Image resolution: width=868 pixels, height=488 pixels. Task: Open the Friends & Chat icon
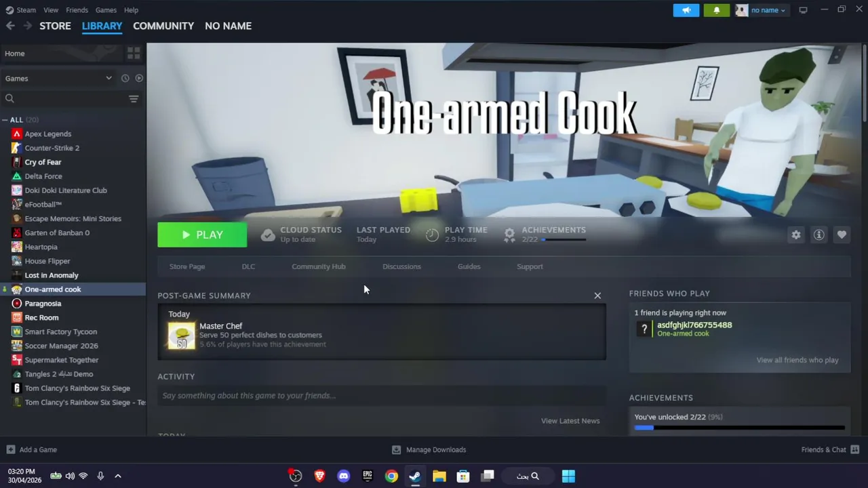point(855,449)
